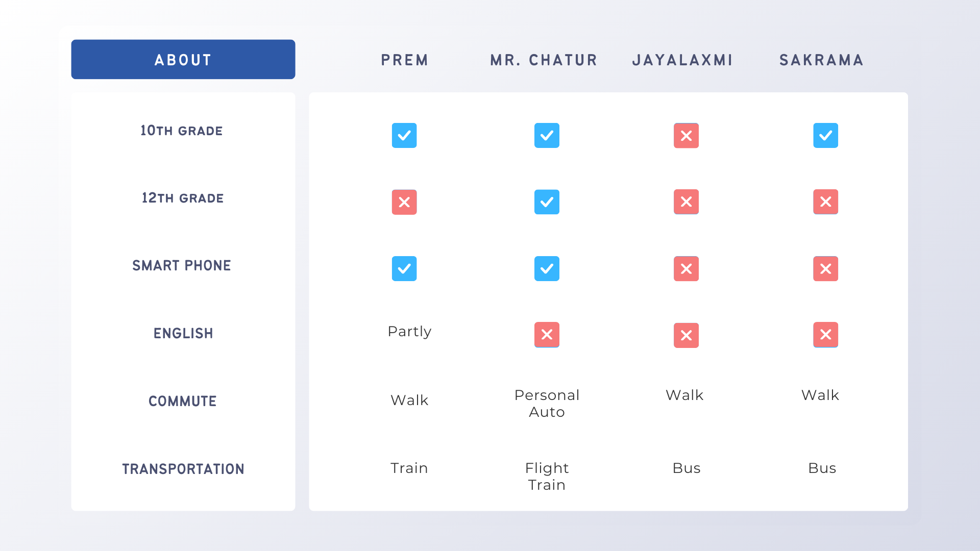The image size is (980, 551).
Task: Click the JAYALAXMI column heading
Action: point(682,60)
